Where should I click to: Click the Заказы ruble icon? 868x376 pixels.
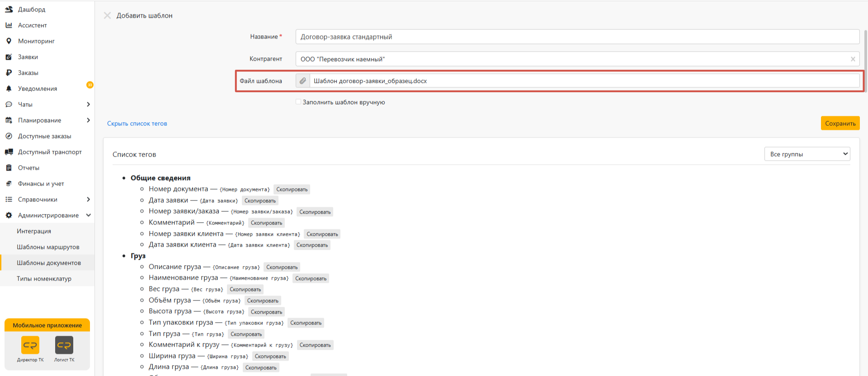pos(9,72)
